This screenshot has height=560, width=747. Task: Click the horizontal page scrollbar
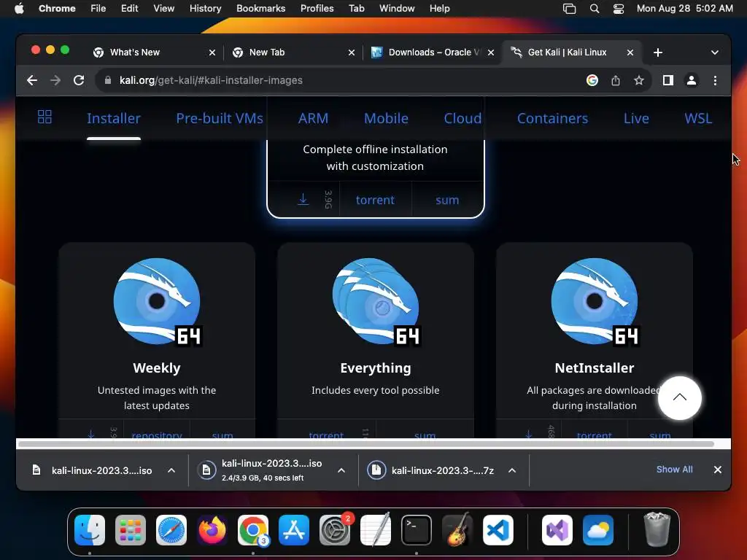pos(366,444)
